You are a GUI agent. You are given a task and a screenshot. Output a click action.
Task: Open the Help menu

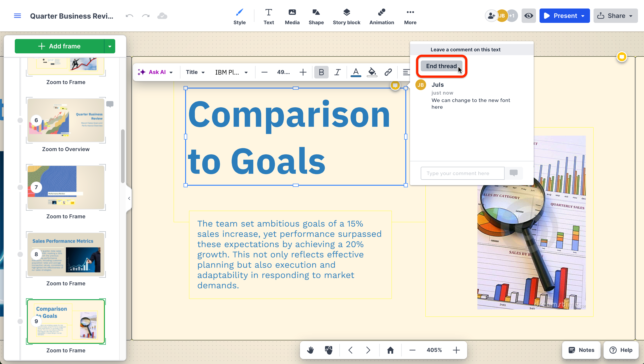621,350
